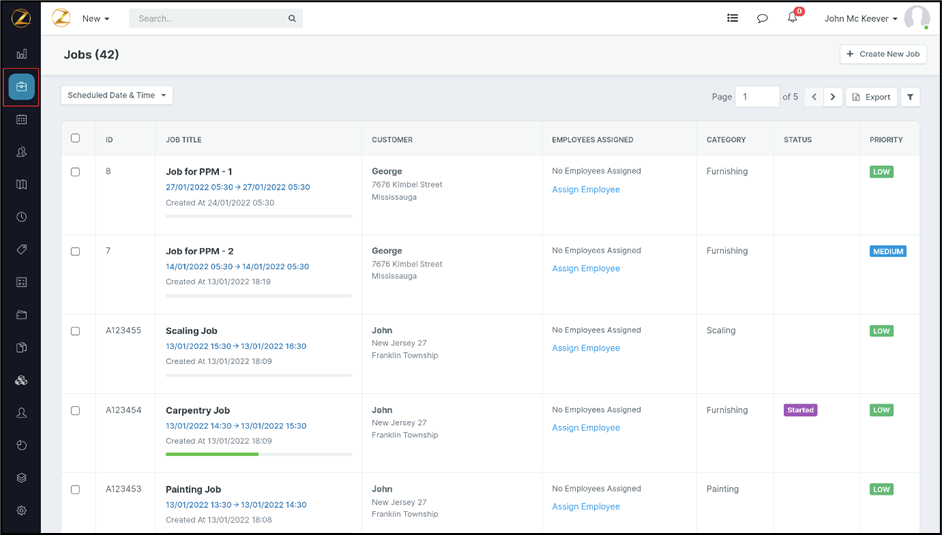Expand the Scheduled Date & Time dropdown
Screen dimensions: 942x535
point(117,96)
